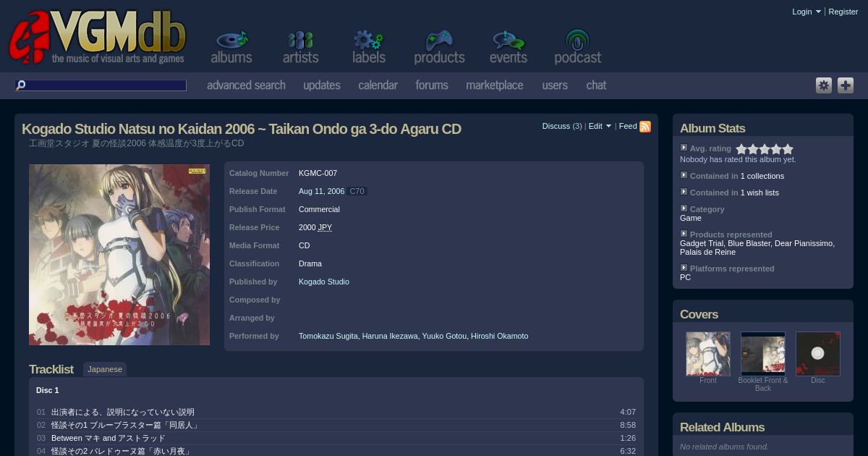
Task: Open the artists section icon
Action: [300, 48]
